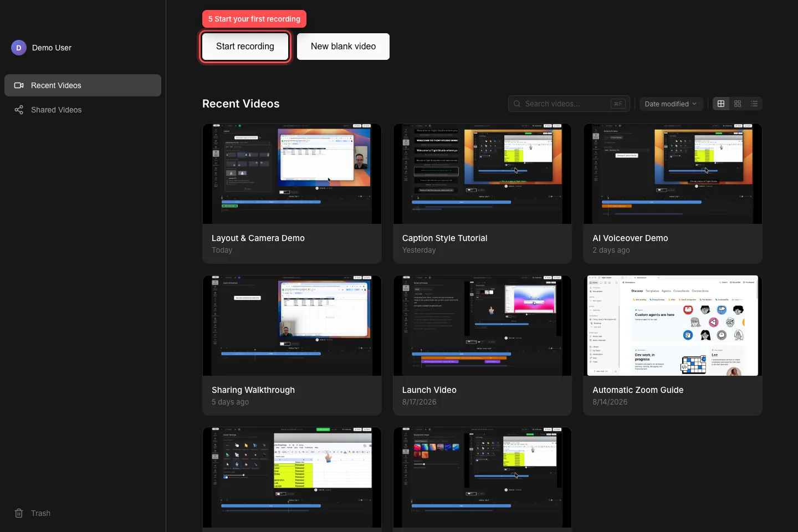The height and width of the screenshot is (532, 798).
Task: Click the "Layout & Camera Demo" title
Action: [x=258, y=238]
